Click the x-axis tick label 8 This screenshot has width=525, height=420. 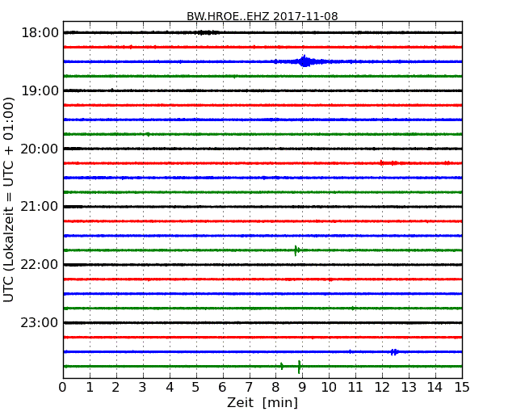pyautogui.click(x=275, y=388)
